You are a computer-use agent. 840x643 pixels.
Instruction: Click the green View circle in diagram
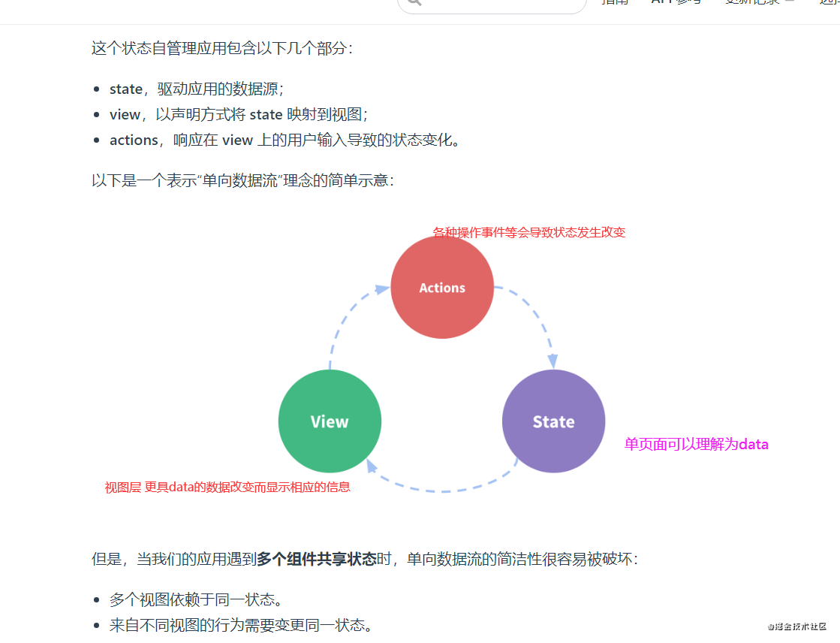pyautogui.click(x=330, y=421)
